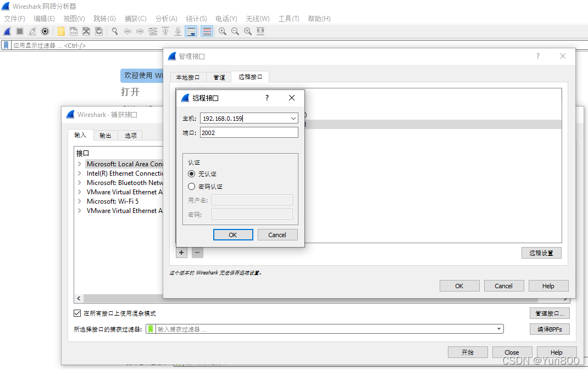
Task: Click the interface list's left scroll arrow
Action: point(79,298)
